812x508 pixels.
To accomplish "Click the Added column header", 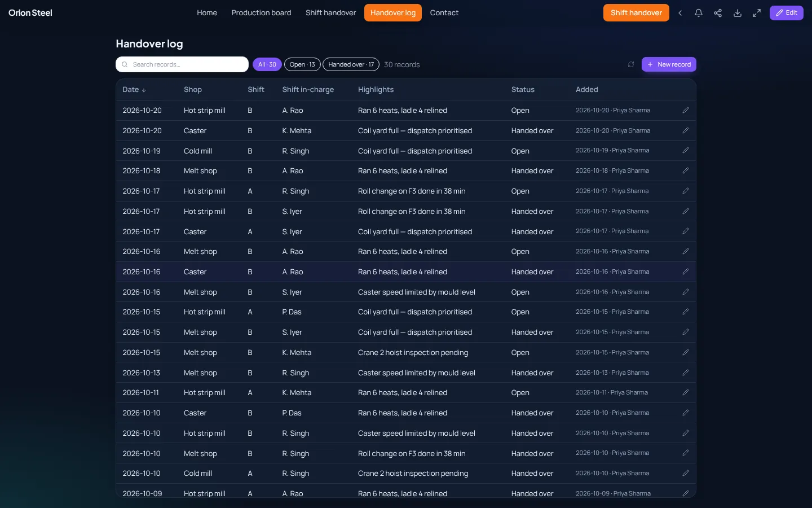I will (587, 90).
